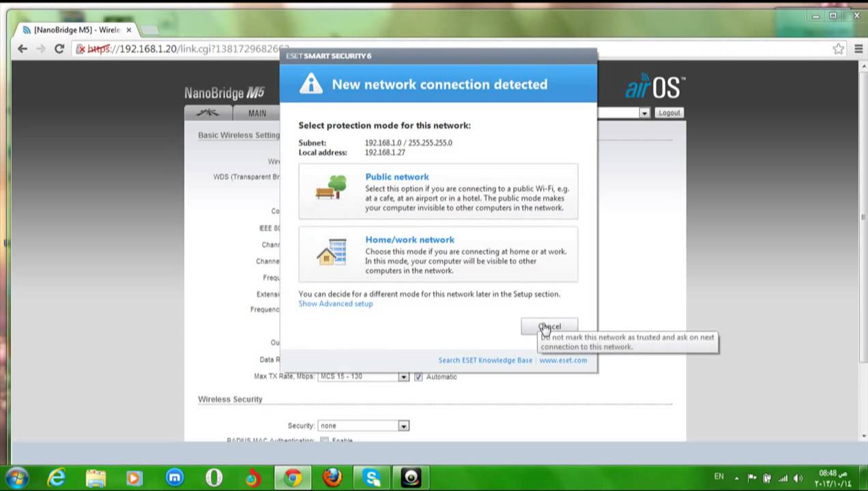868x491 pixels.
Task: Open the volume speaker tray icon
Action: pos(798,478)
